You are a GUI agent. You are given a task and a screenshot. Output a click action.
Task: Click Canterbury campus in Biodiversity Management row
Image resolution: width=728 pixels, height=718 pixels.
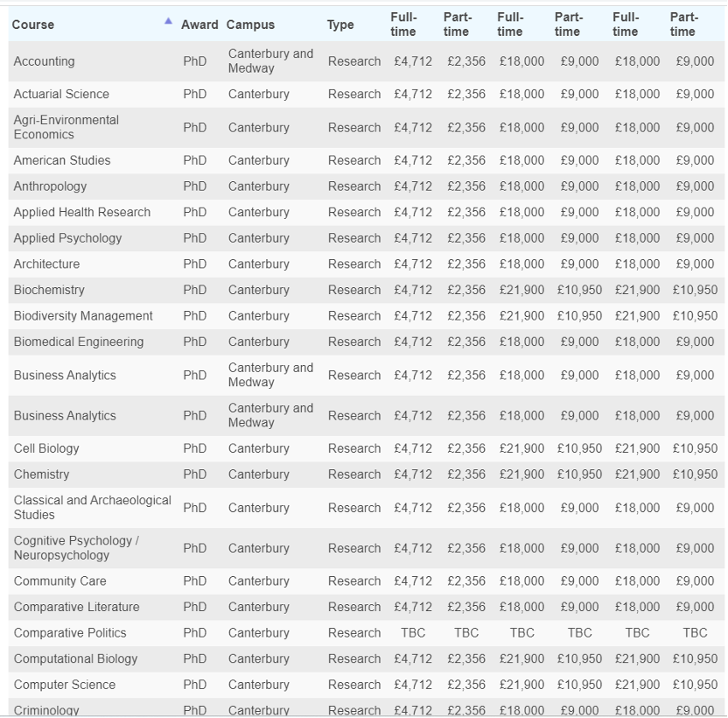pyautogui.click(x=259, y=316)
